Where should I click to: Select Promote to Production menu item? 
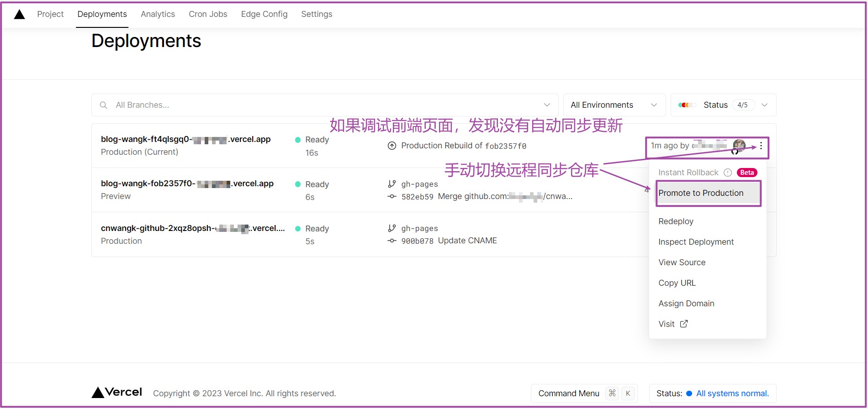pos(701,193)
